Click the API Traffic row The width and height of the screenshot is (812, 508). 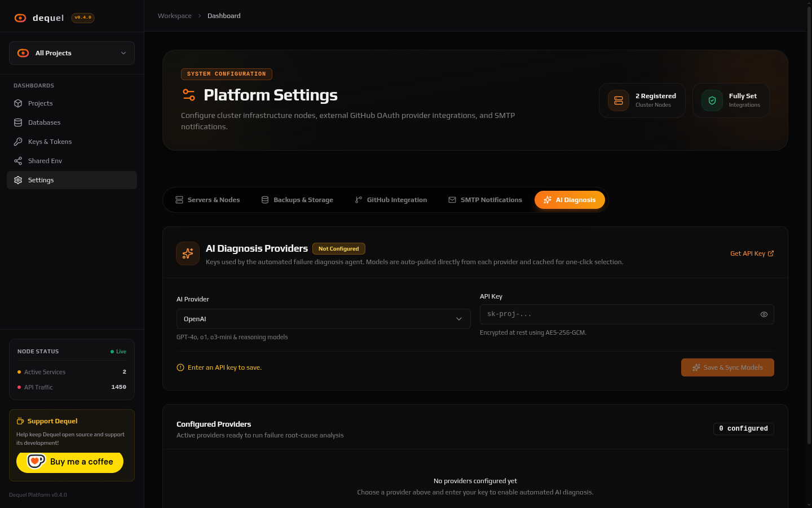point(72,387)
